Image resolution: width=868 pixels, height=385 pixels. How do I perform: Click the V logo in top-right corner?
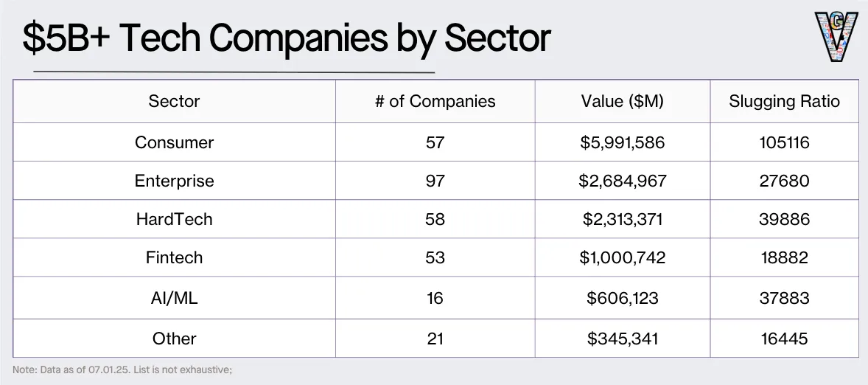click(836, 37)
